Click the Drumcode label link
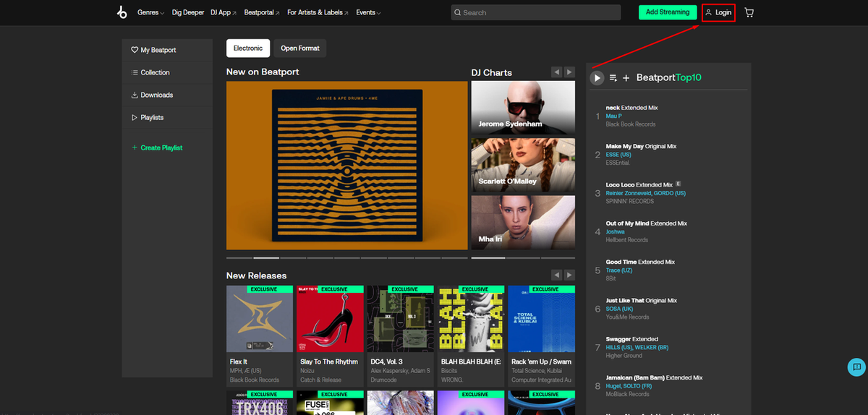The image size is (868, 415). click(x=385, y=380)
